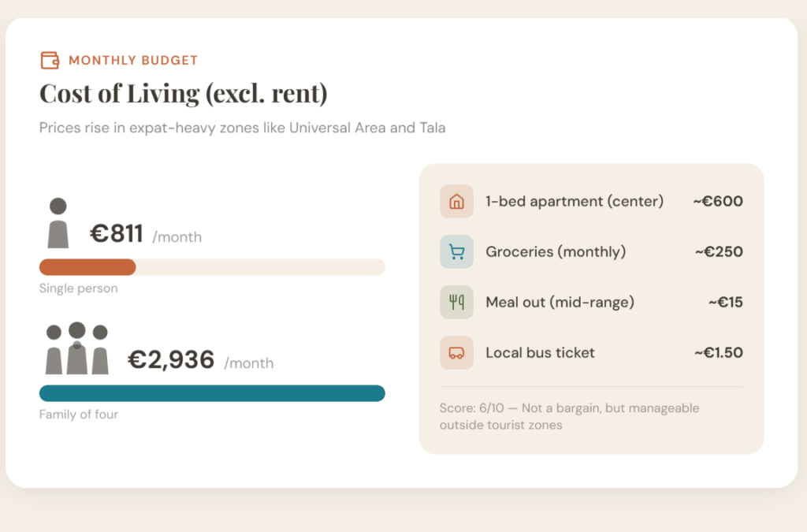The height and width of the screenshot is (532, 807).
Task: Click the MONTHLY BUDGET label
Action: pos(133,60)
